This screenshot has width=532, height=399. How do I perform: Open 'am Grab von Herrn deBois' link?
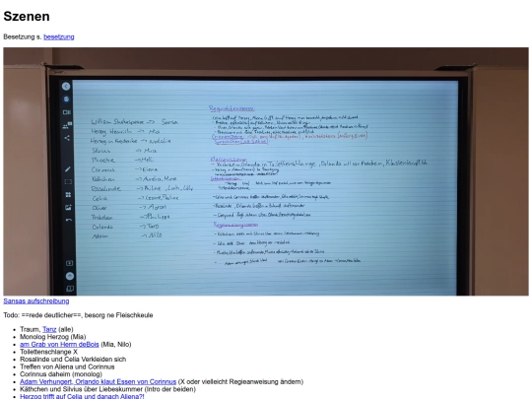tap(59, 344)
